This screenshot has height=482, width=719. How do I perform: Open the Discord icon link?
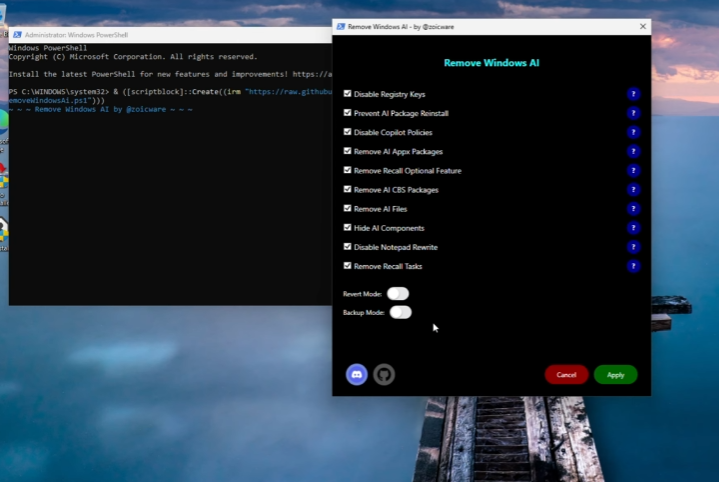tap(357, 374)
